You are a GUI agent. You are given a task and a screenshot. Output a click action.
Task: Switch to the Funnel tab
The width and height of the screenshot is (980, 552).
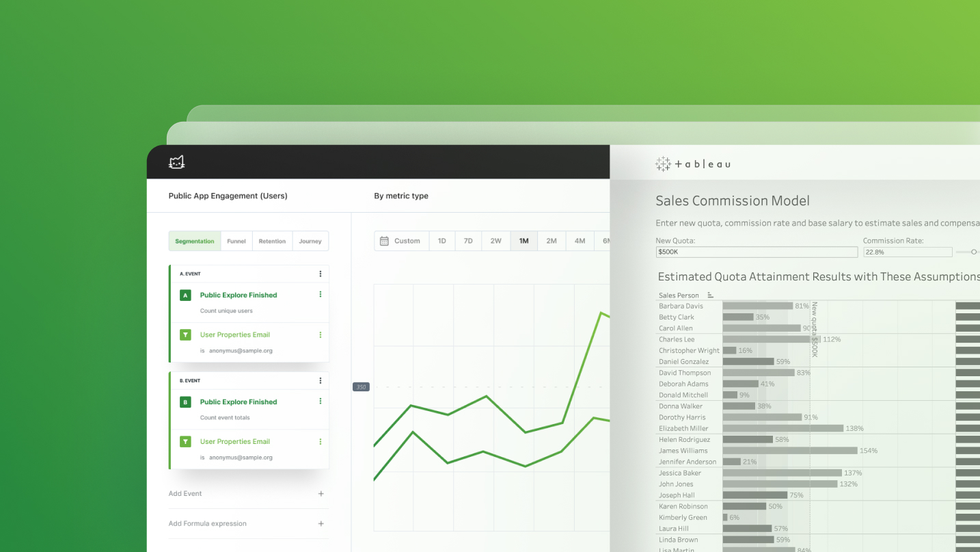(x=236, y=241)
